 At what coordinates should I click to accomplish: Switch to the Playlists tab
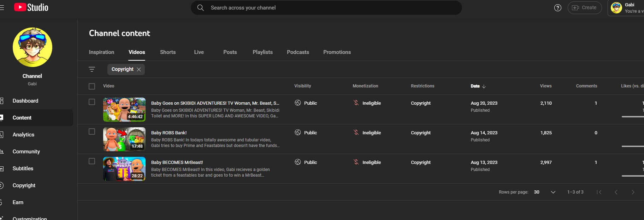[x=263, y=52]
